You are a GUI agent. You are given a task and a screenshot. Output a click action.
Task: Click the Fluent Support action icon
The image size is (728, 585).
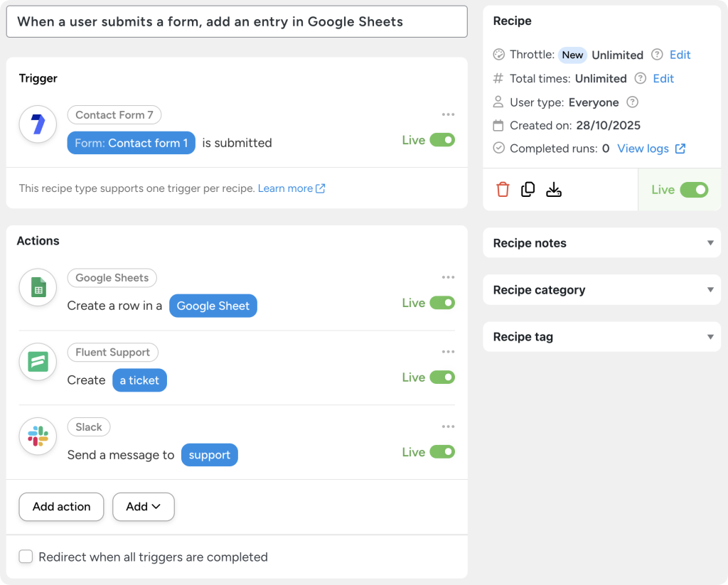tap(37, 362)
